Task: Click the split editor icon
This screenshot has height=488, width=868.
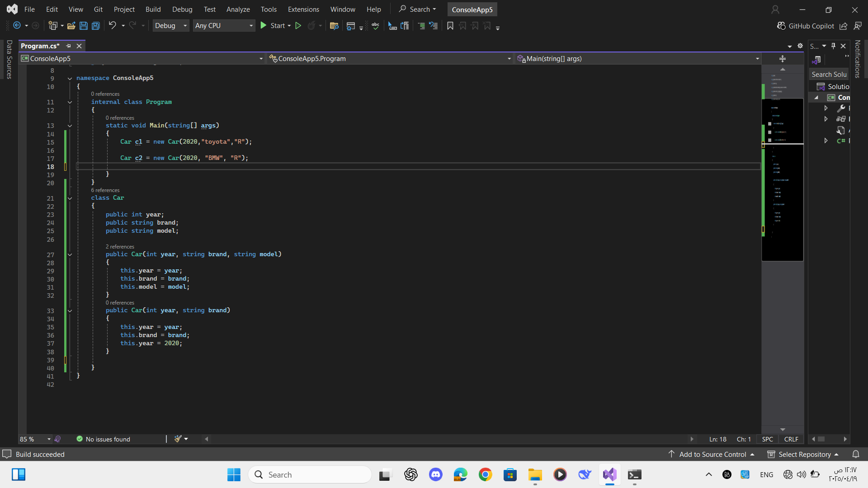Action: point(783,59)
